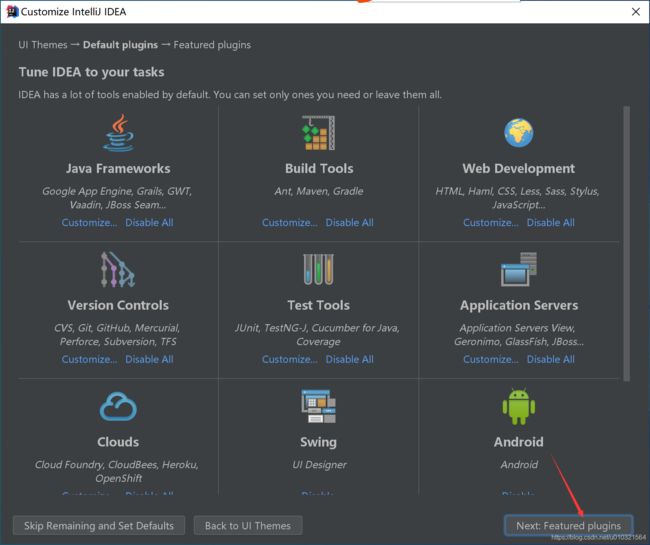Click 'Tune IDEA to your tasks' title
The height and width of the screenshot is (545, 650).
click(x=91, y=72)
